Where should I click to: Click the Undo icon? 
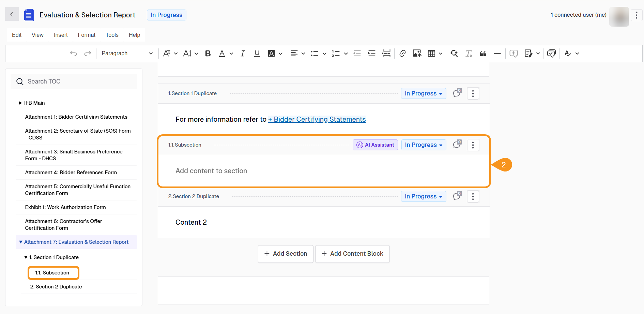(x=74, y=53)
